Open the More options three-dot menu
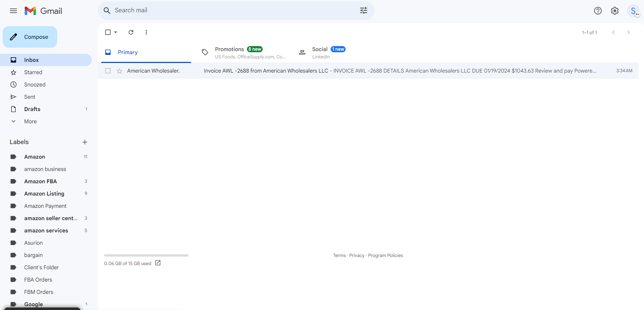The height and width of the screenshot is (310, 644). [x=146, y=32]
